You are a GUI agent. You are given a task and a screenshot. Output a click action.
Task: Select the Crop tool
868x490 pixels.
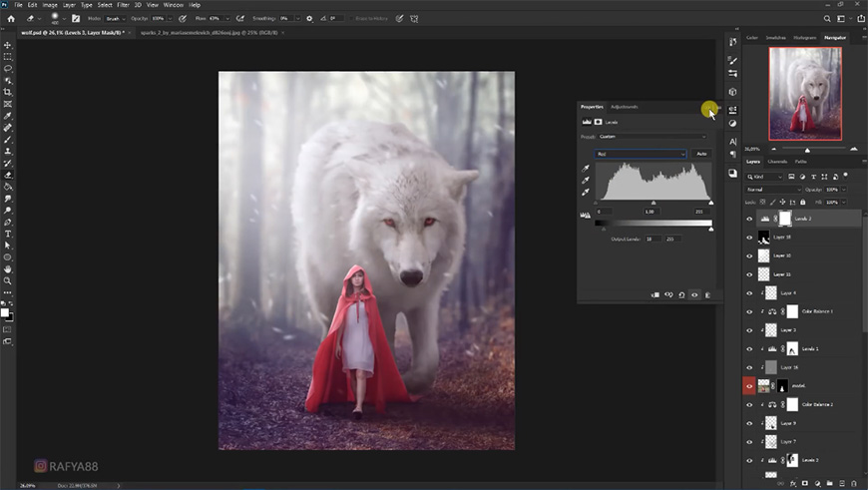tap(8, 92)
